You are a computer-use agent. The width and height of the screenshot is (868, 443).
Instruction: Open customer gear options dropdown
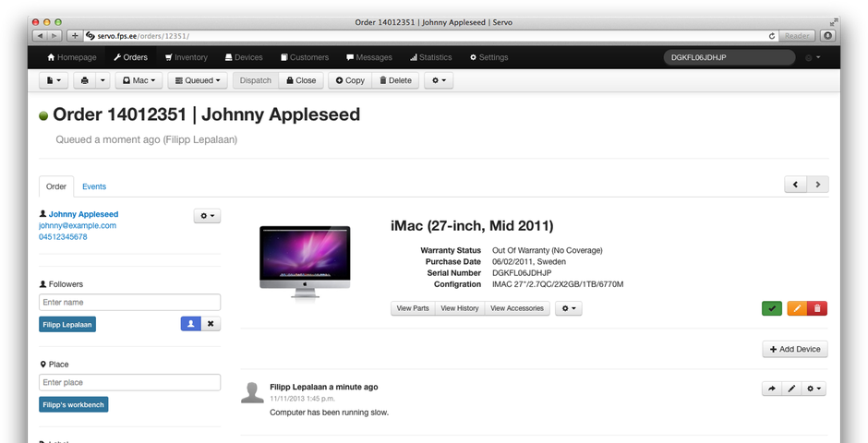[x=207, y=216]
